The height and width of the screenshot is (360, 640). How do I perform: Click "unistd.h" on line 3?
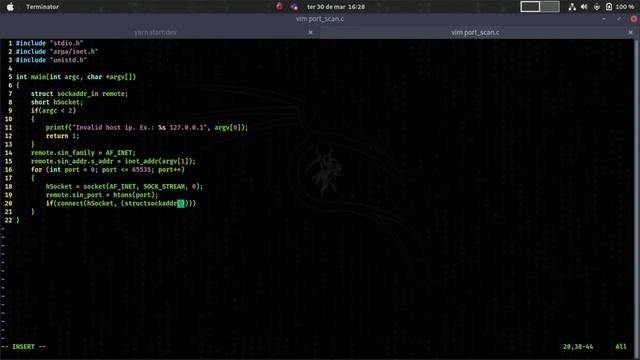point(68,60)
